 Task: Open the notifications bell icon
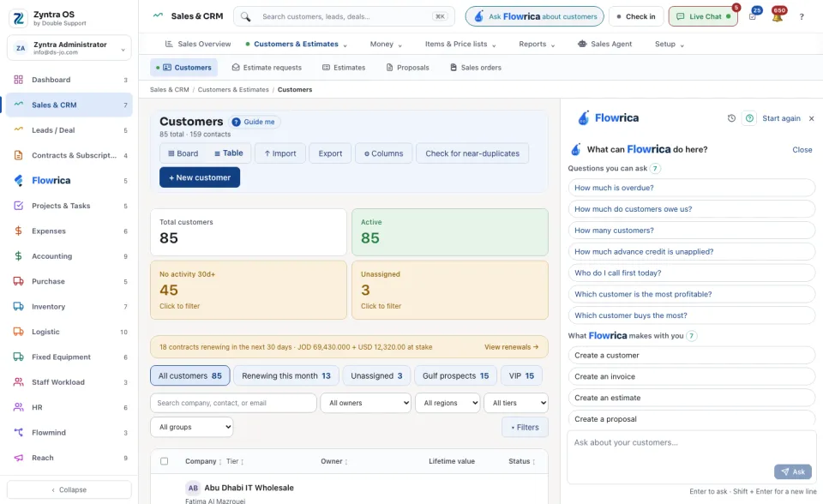tap(778, 16)
